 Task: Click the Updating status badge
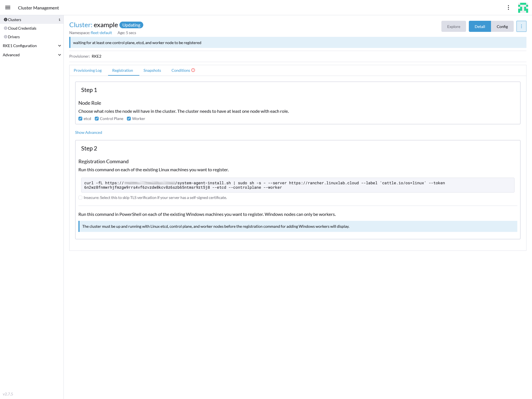coord(131,25)
